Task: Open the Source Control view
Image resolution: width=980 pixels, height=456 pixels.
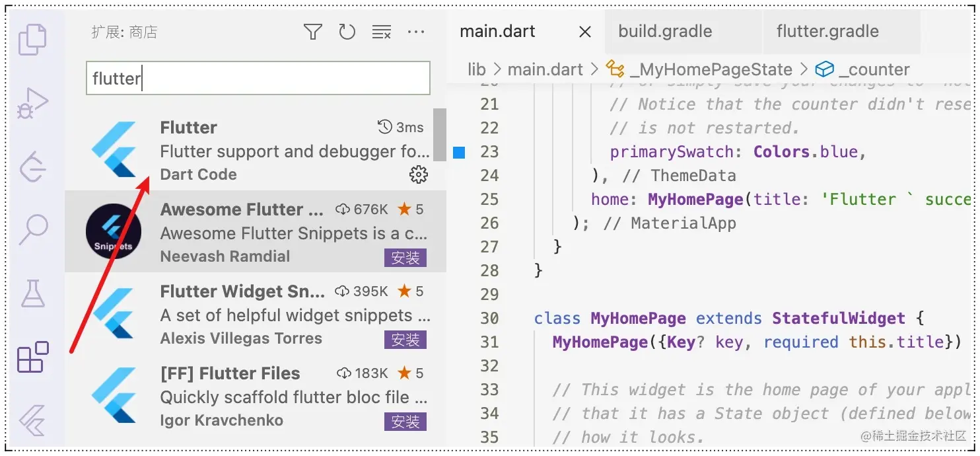Action: click(33, 165)
